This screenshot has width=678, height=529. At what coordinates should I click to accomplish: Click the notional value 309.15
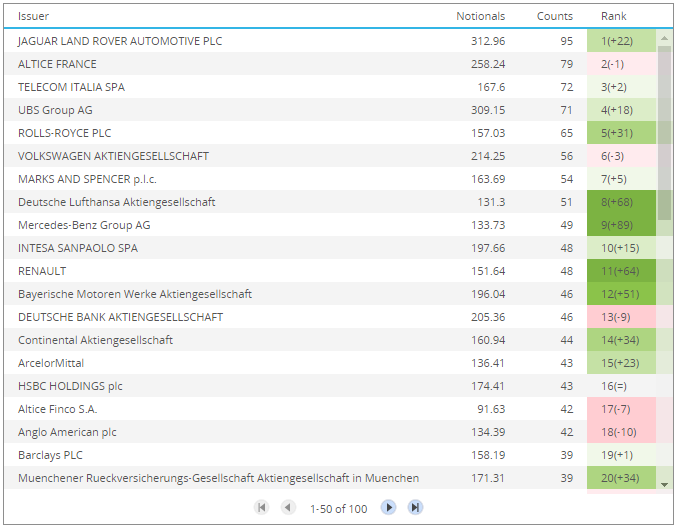pyautogui.click(x=488, y=110)
